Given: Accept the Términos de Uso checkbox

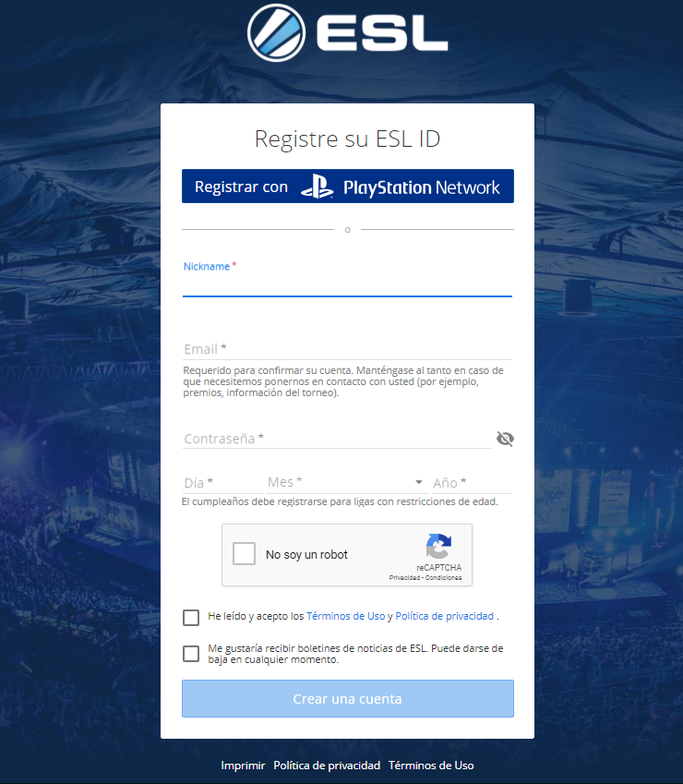Looking at the screenshot, I should pos(191,618).
